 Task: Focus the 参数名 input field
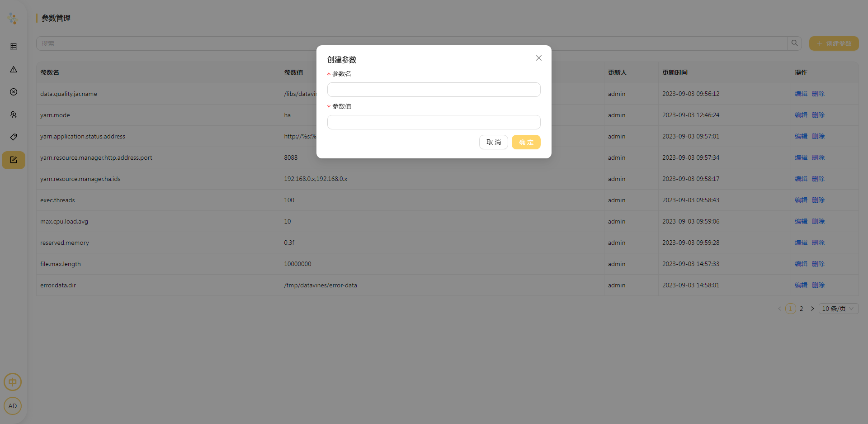coord(434,90)
